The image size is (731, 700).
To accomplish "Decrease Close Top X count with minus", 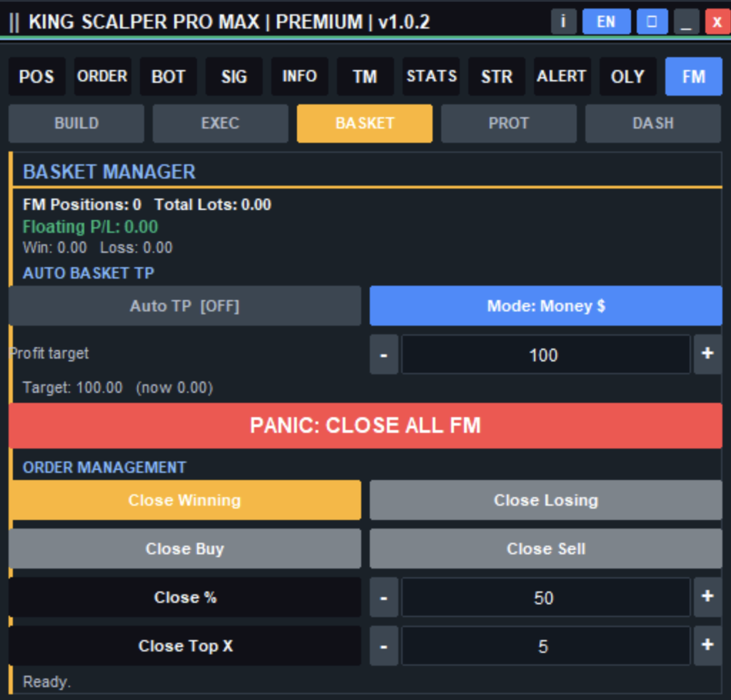I will coord(383,646).
